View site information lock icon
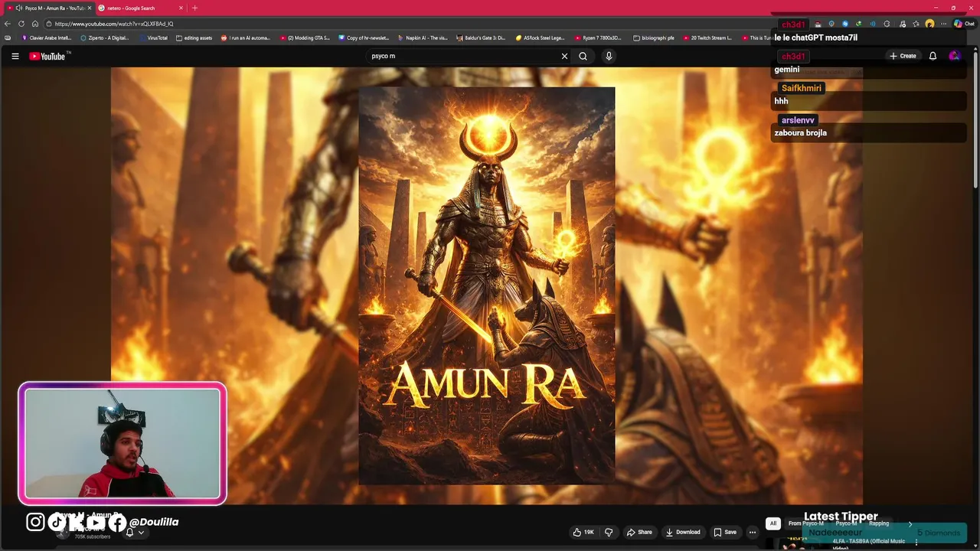 [x=49, y=24]
